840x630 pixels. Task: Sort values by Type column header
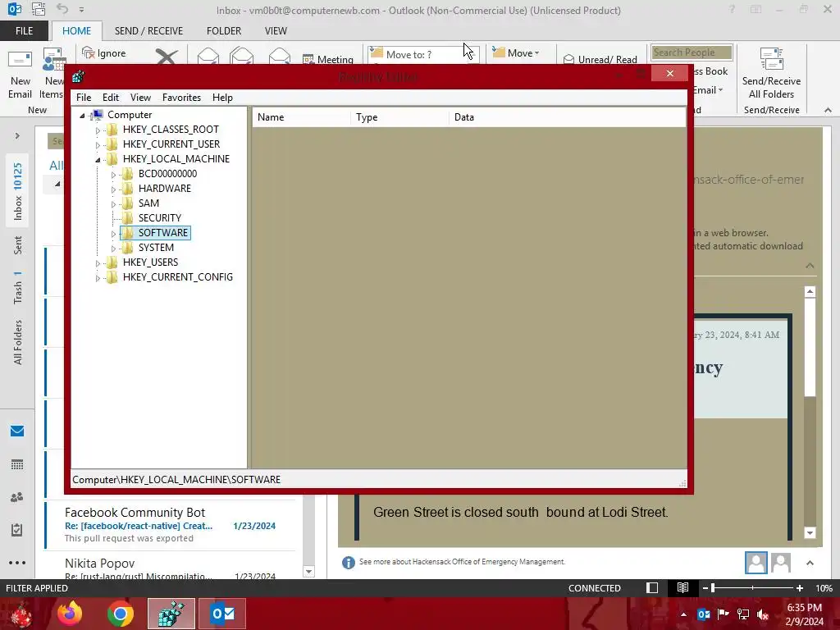tap(400, 117)
